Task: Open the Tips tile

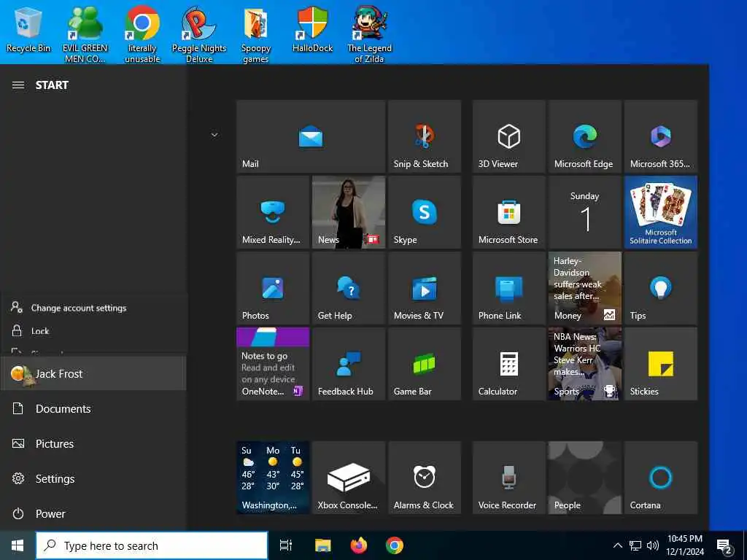Action: click(660, 287)
